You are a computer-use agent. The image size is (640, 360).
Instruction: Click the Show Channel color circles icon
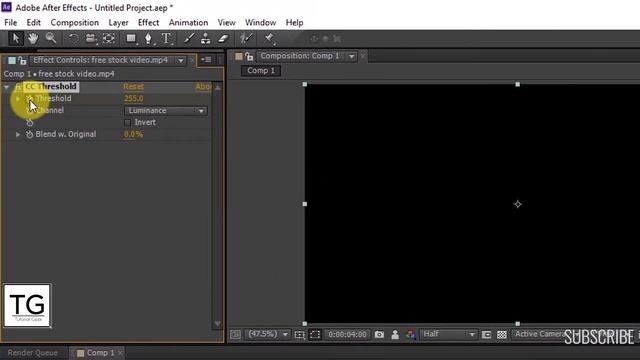coord(411,335)
